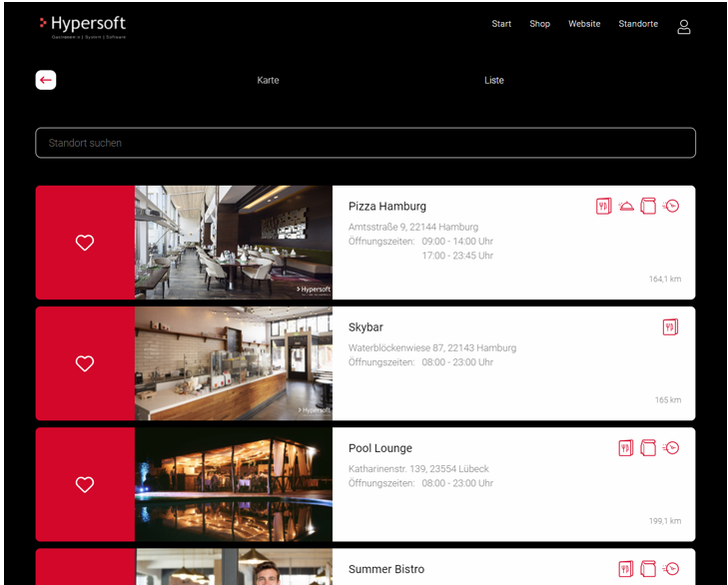Click Pizza Hamburg serving cloche icon
Viewport: 728px width, 585px height.
[626, 206]
